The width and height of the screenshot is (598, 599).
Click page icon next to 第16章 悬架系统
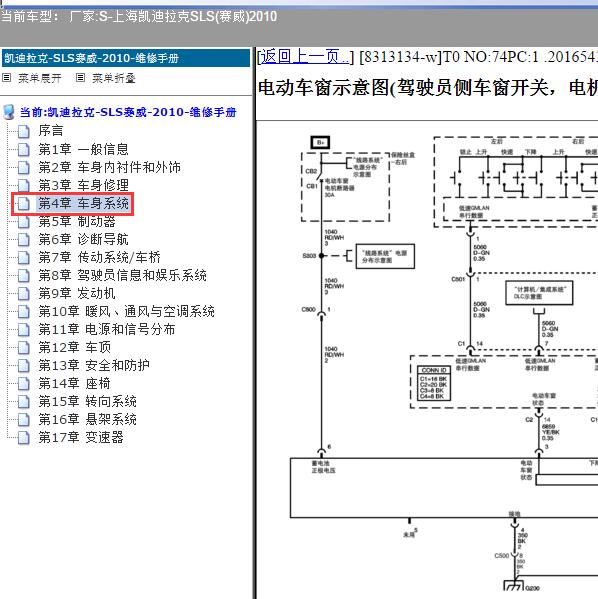coord(24,419)
